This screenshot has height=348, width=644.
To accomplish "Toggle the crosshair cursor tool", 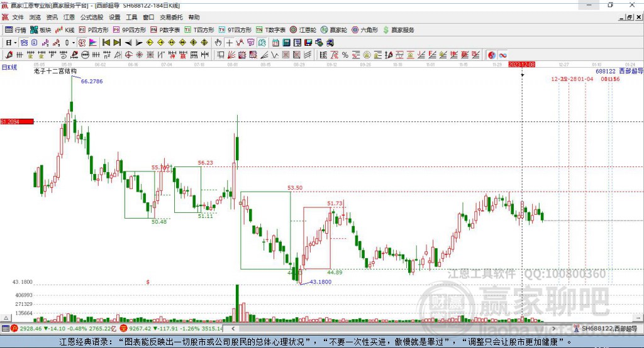I will click(230, 43).
